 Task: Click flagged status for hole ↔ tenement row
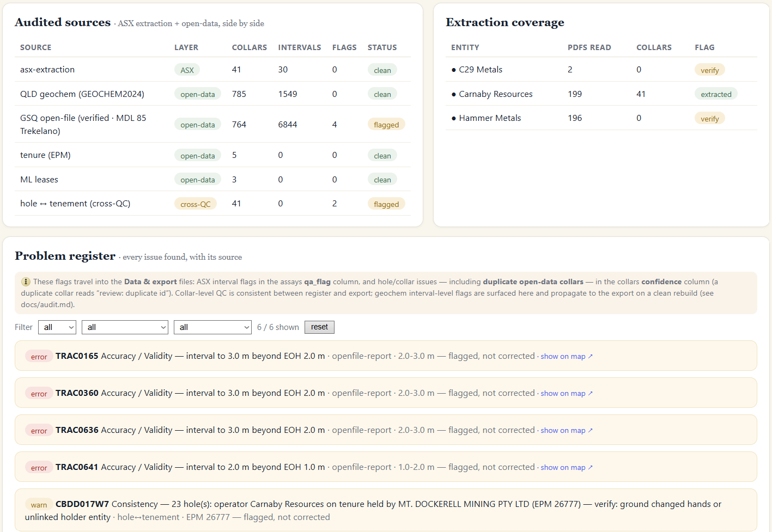pos(386,204)
